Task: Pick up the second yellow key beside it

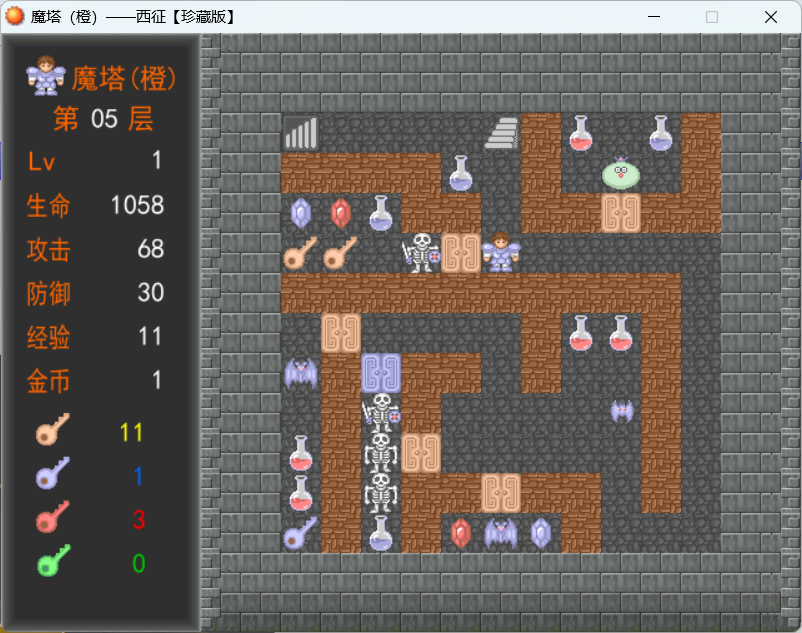Action: coord(341,253)
